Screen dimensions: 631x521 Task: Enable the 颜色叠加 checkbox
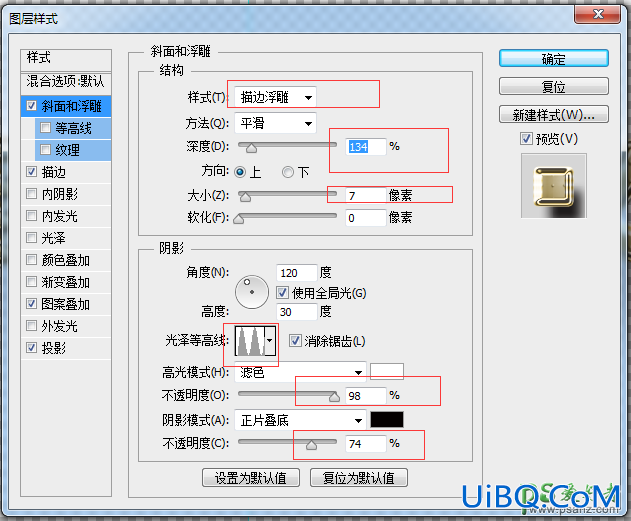(x=31, y=259)
